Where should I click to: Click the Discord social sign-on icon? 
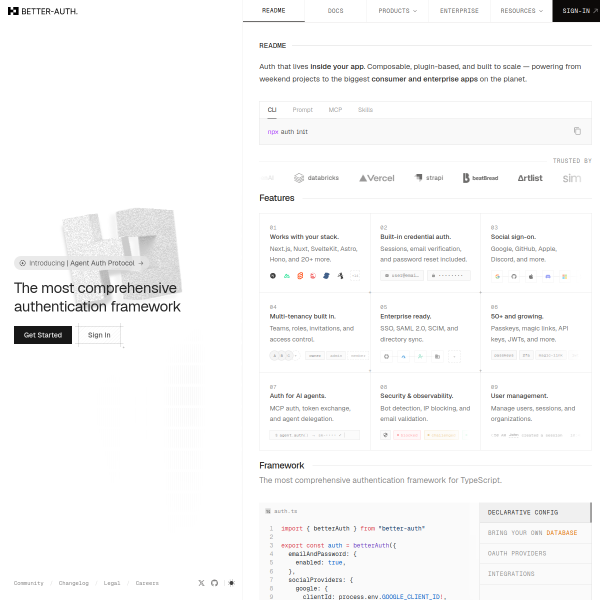548,276
